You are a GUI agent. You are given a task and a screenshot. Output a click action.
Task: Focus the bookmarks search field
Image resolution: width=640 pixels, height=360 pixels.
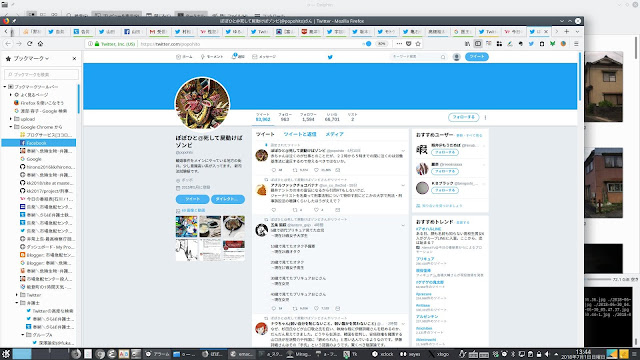(41, 74)
